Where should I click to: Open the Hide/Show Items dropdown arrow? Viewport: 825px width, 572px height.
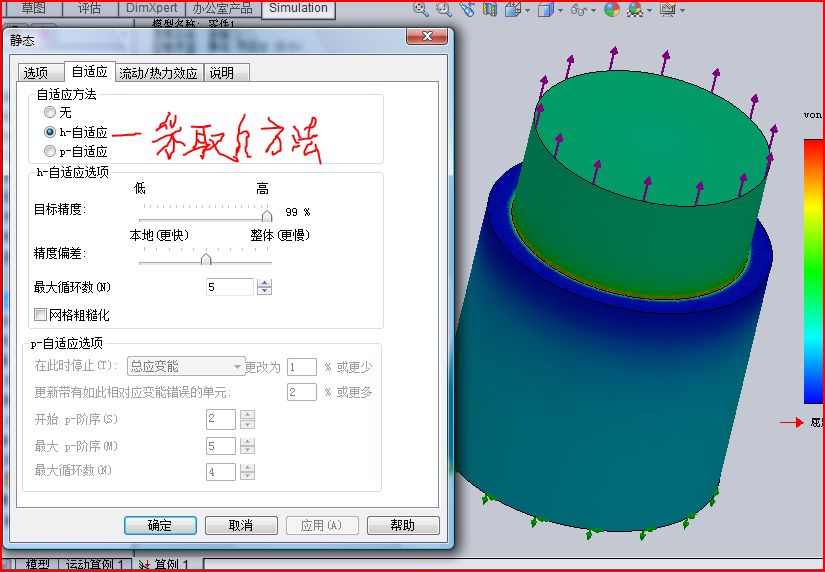593,11
